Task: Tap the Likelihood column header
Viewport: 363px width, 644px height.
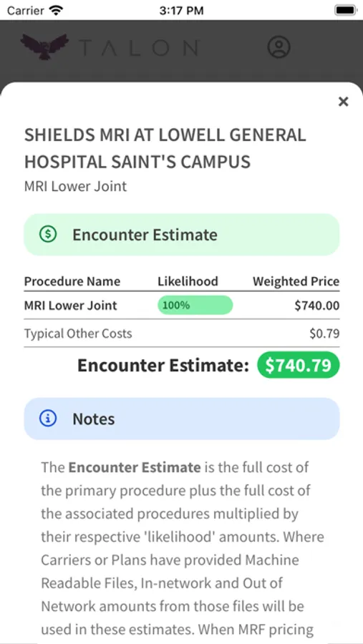Action: coord(188,281)
